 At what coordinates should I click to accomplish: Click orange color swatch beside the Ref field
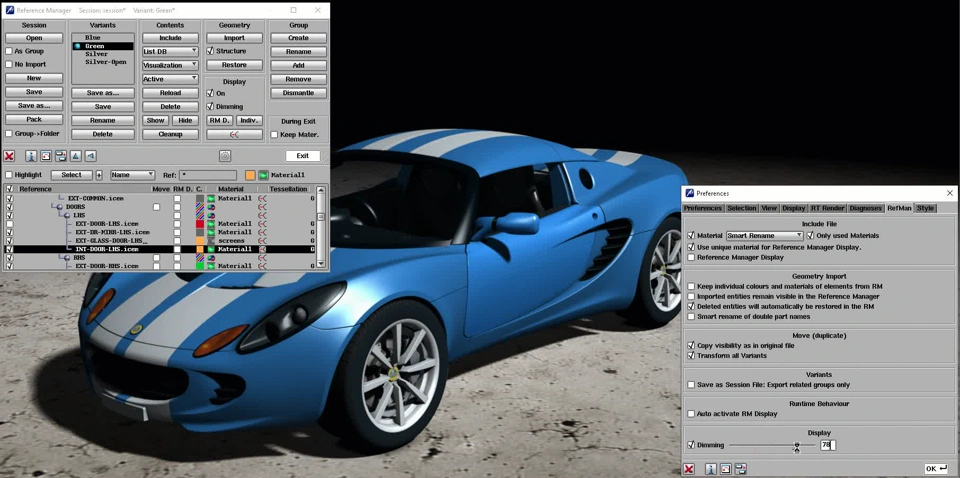[x=250, y=175]
